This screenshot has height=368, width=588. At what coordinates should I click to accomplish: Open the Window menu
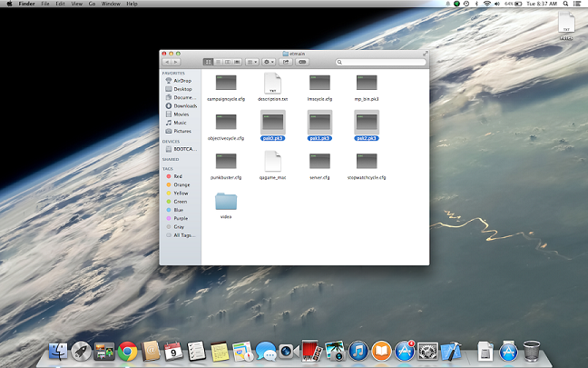111,4
